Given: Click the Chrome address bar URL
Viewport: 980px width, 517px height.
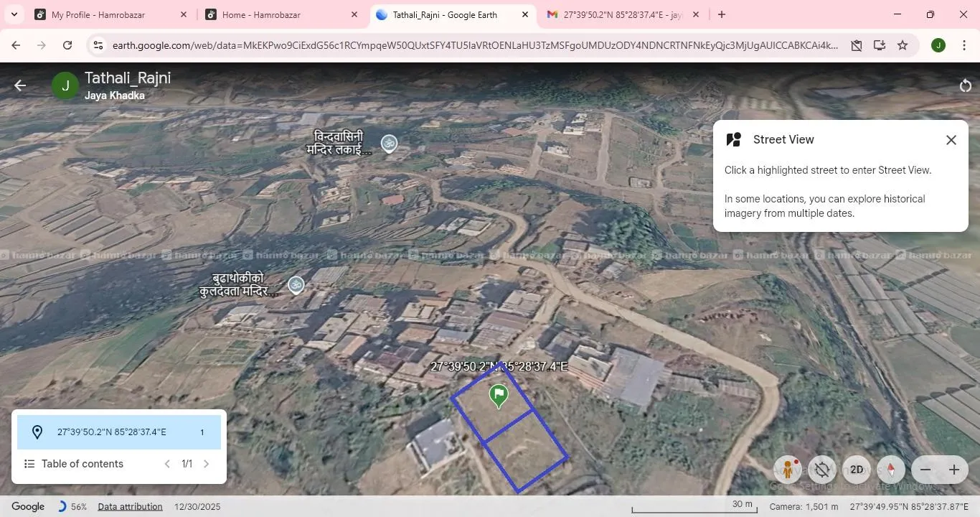Looking at the screenshot, I should (x=473, y=45).
